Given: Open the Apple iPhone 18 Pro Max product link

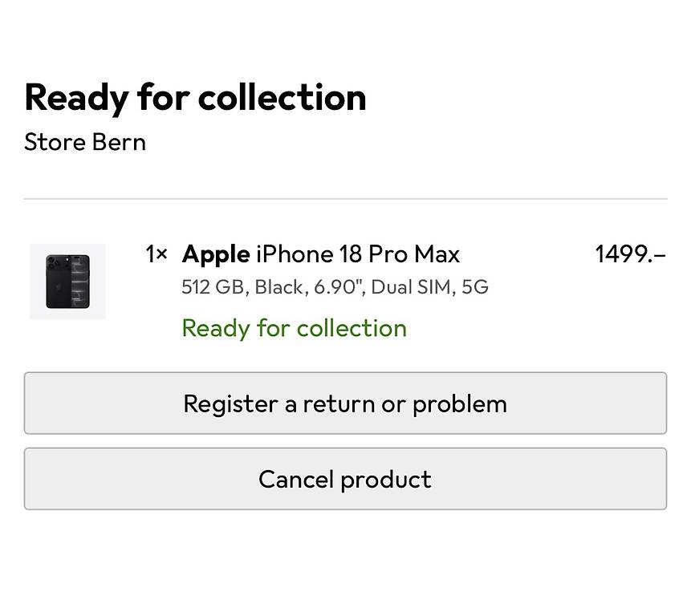Looking at the screenshot, I should (x=321, y=254).
